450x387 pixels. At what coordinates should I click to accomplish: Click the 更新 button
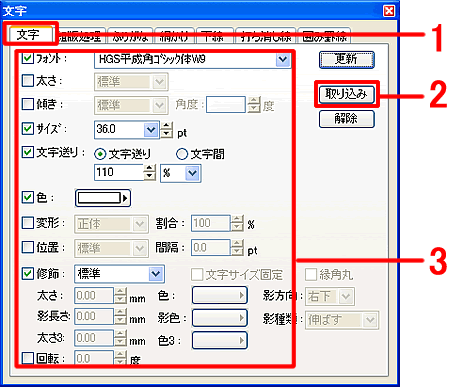click(347, 60)
